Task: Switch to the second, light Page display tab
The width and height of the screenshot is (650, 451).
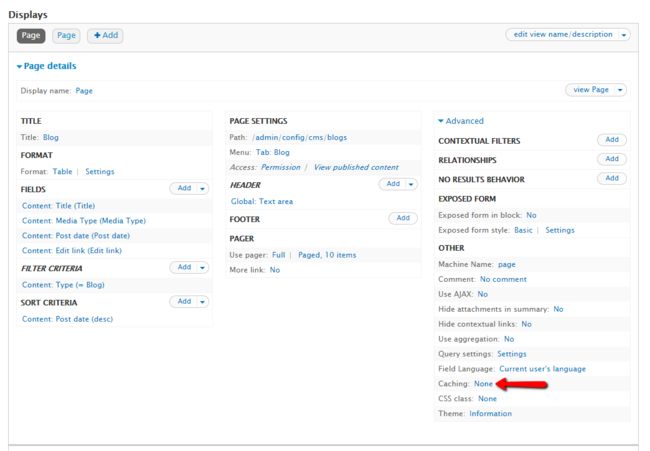Action: coord(66,36)
